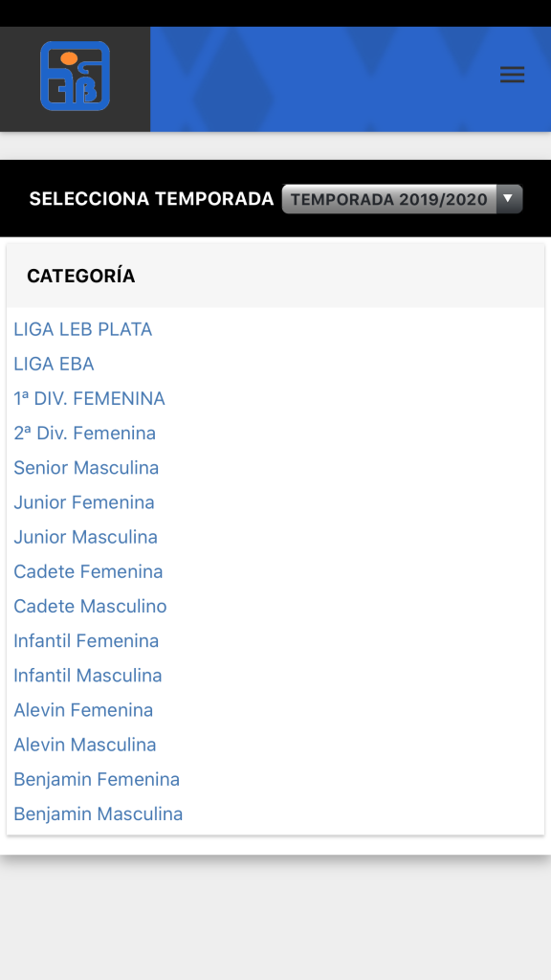Open the Alevin Femenina category

pos(82,709)
